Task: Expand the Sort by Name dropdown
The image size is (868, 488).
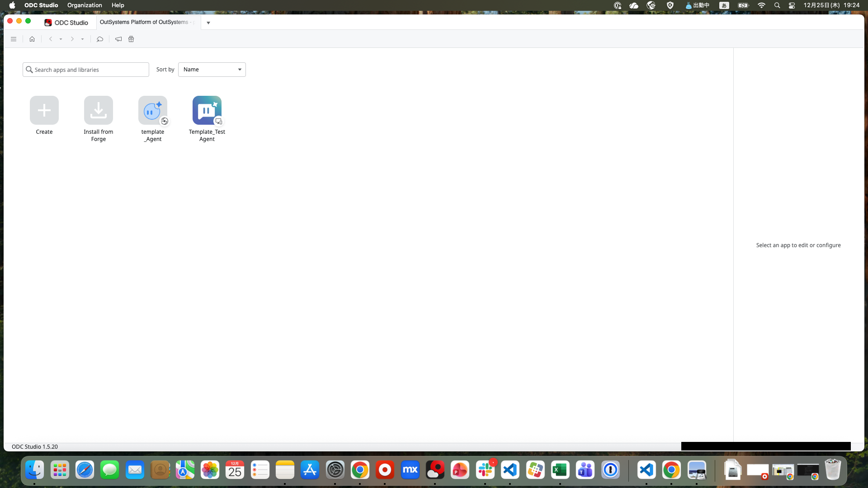Action: [x=212, y=70]
